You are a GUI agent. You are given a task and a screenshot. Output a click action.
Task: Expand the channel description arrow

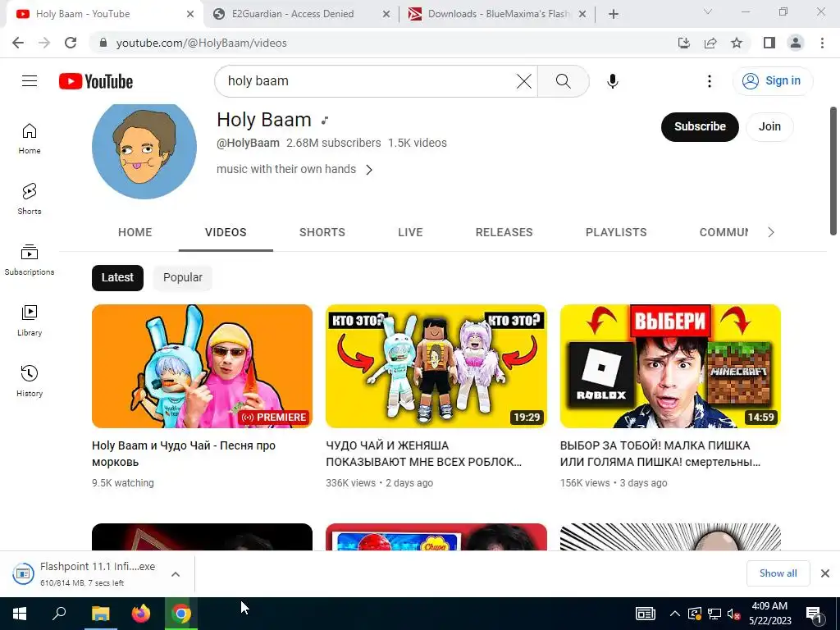[x=369, y=170]
